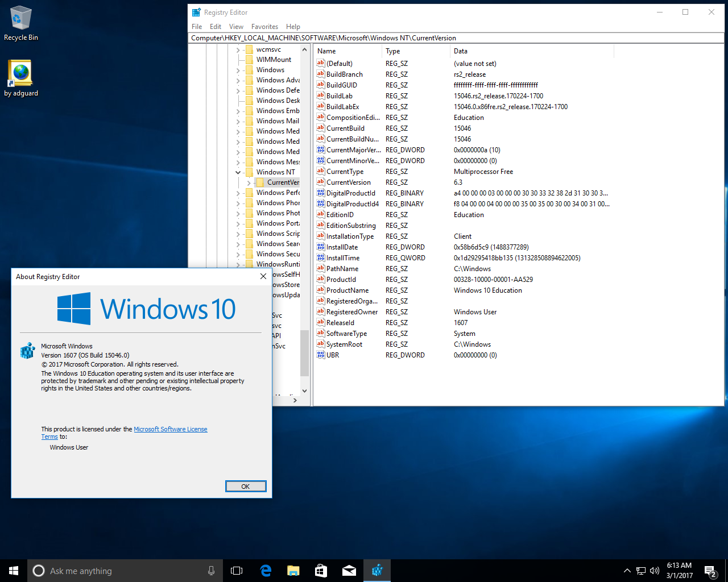Expand the Windows Defender tree node
This screenshot has width=728, height=582.
tap(238, 90)
